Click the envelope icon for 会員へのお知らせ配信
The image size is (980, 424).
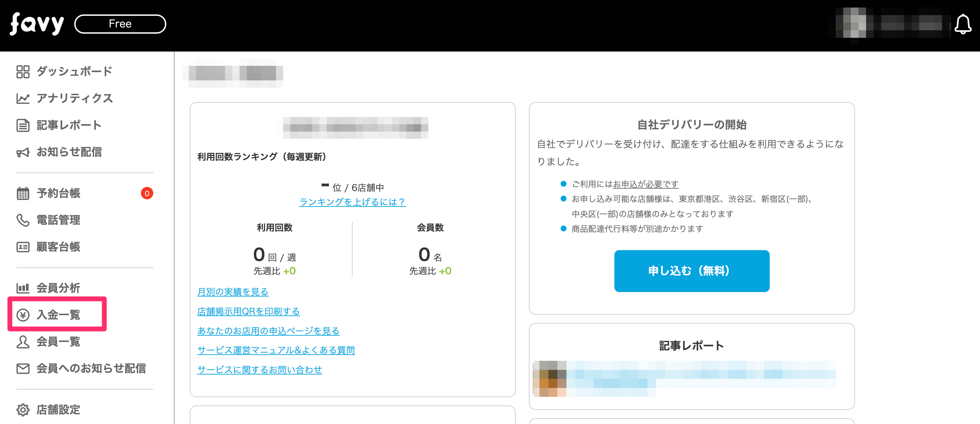pos(23,368)
